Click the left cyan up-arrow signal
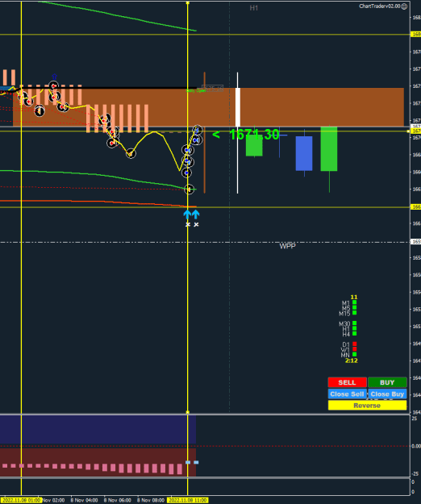The height and width of the screenshot is (504, 421). (x=187, y=214)
